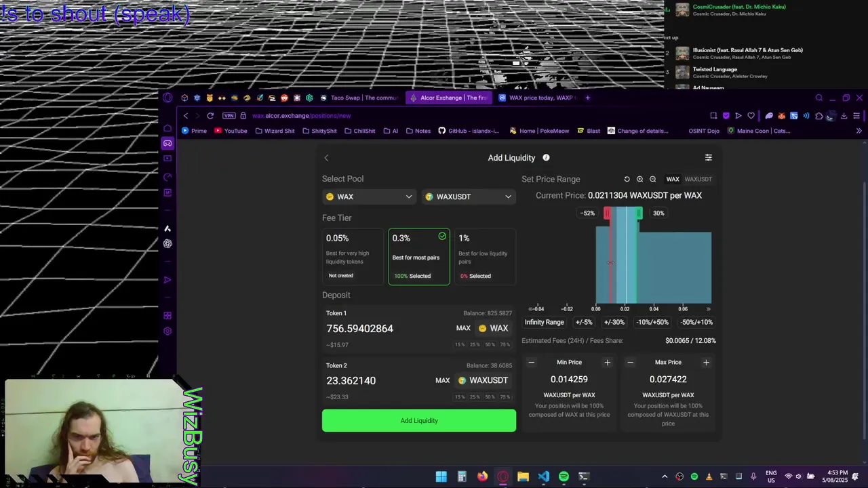Open Spotify from the taskbar
This screenshot has height=488, width=868.
564,476
